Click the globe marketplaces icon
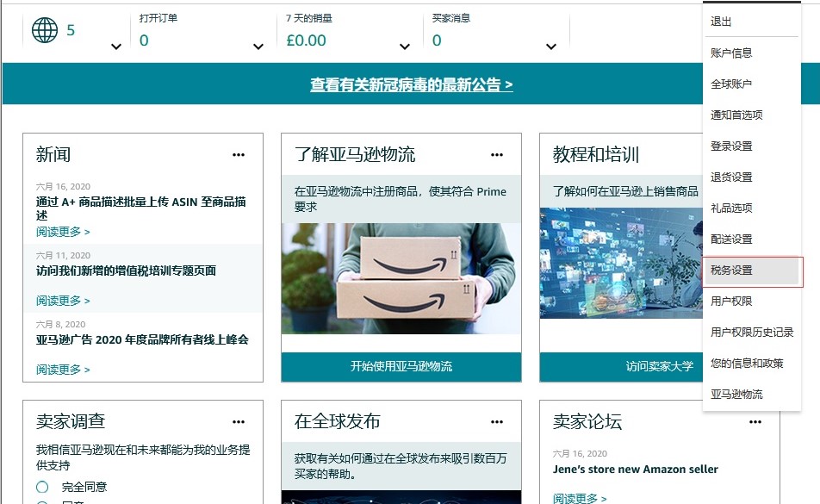820x504 pixels. click(x=45, y=30)
